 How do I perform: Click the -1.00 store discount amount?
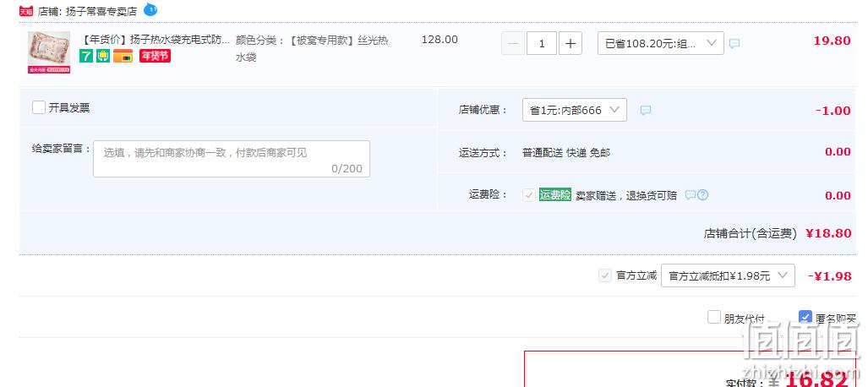tap(833, 111)
